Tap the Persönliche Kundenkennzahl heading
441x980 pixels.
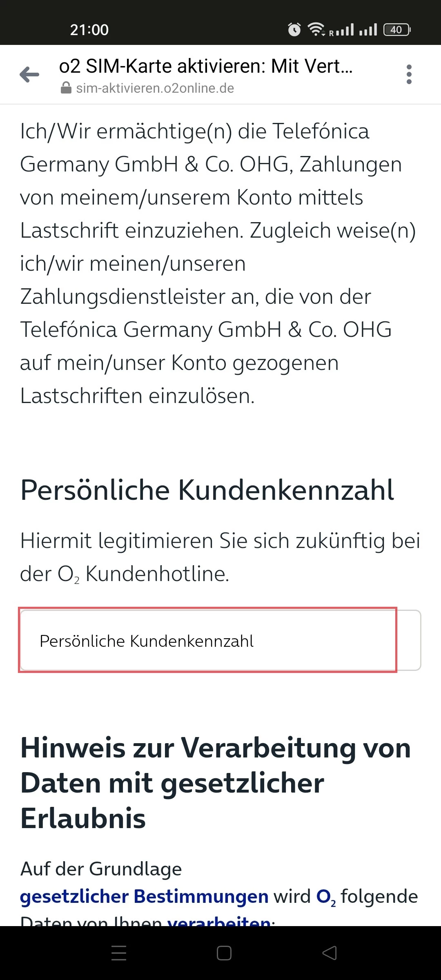click(x=207, y=490)
